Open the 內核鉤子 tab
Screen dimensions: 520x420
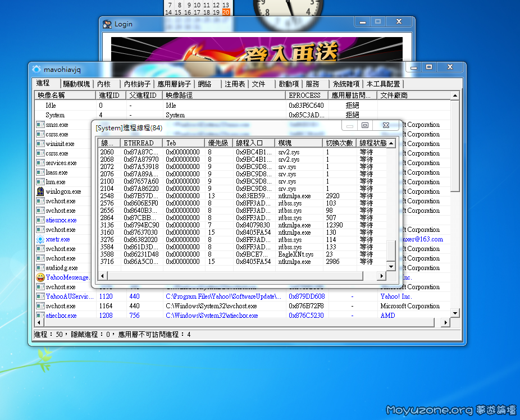pos(137,84)
